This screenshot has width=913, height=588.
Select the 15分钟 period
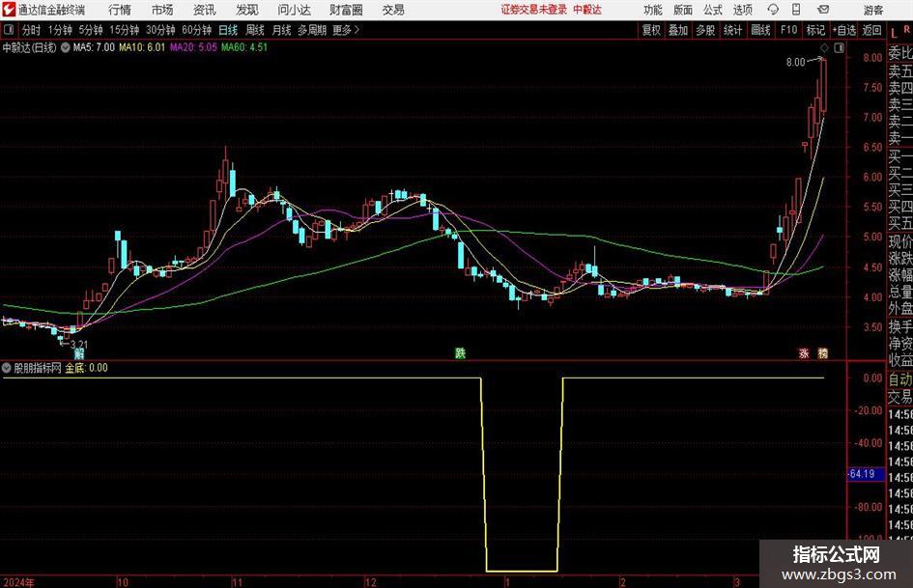pos(124,30)
